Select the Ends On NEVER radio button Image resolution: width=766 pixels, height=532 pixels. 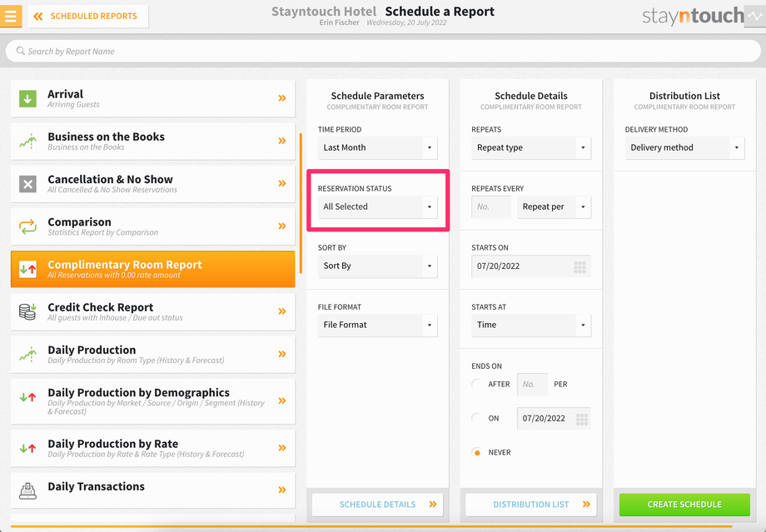coord(477,452)
